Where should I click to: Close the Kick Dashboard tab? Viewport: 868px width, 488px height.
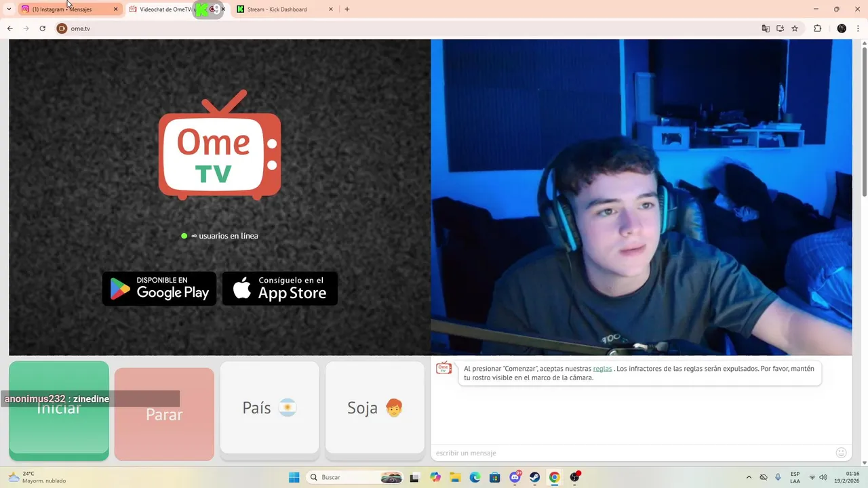click(x=331, y=9)
